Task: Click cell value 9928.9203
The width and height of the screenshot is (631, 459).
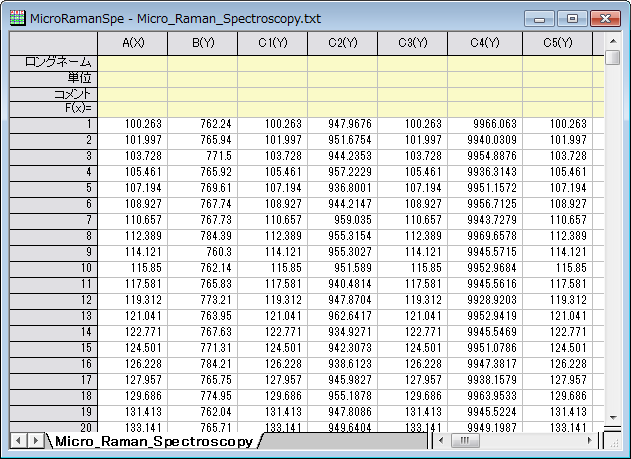Action: click(x=485, y=300)
